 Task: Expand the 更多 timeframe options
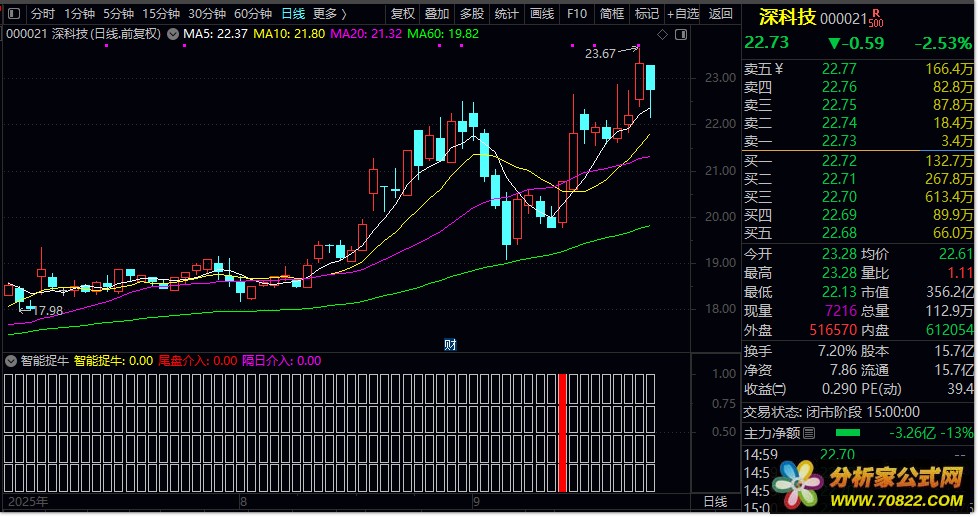[x=329, y=14]
